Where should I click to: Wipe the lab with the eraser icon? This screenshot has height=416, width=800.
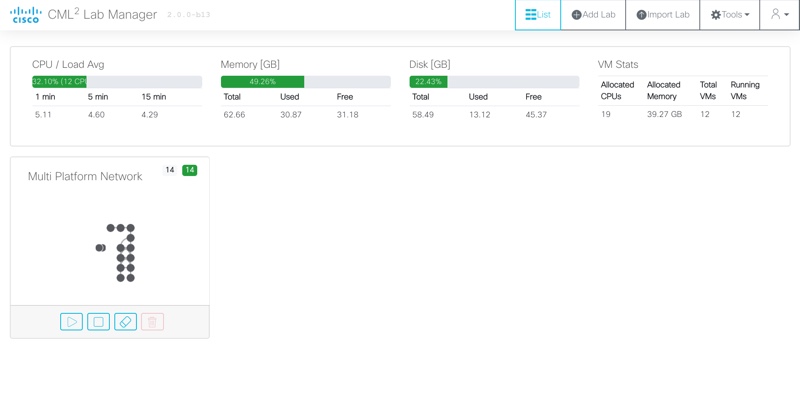coord(125,322)
